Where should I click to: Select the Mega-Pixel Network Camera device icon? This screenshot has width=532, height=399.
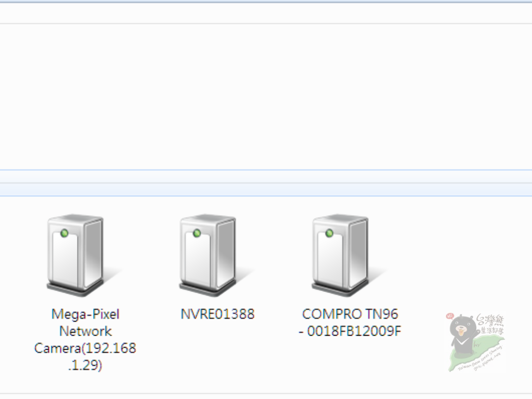click(75, 256)
